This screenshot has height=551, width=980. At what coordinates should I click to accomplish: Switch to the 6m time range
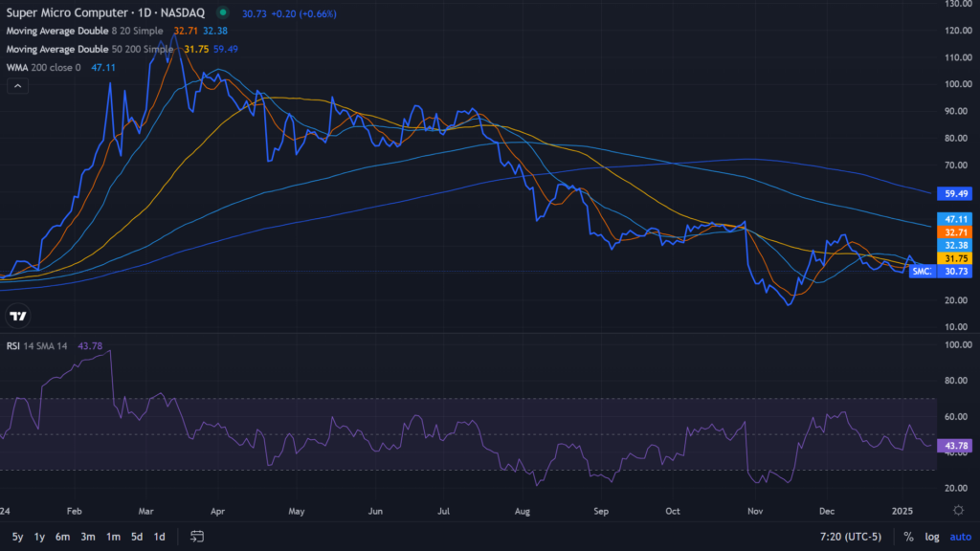[x=62, y=537]
